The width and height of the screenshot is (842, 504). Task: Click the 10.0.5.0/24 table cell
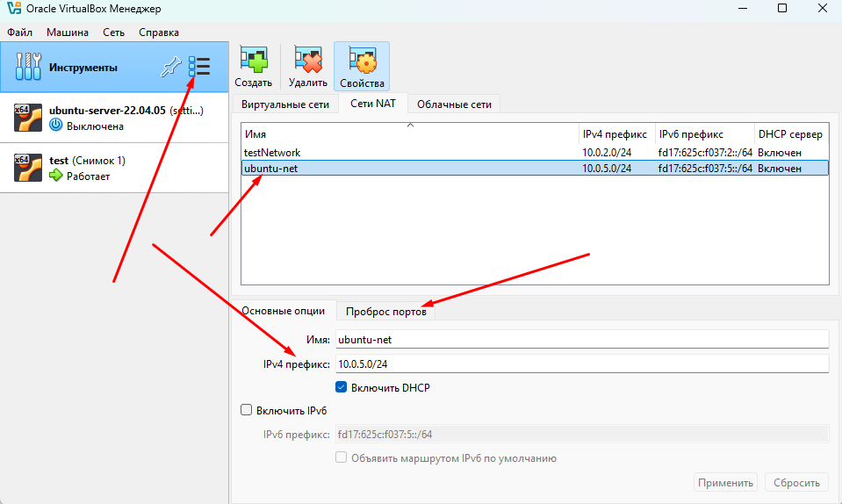click(x=607, y=168)
